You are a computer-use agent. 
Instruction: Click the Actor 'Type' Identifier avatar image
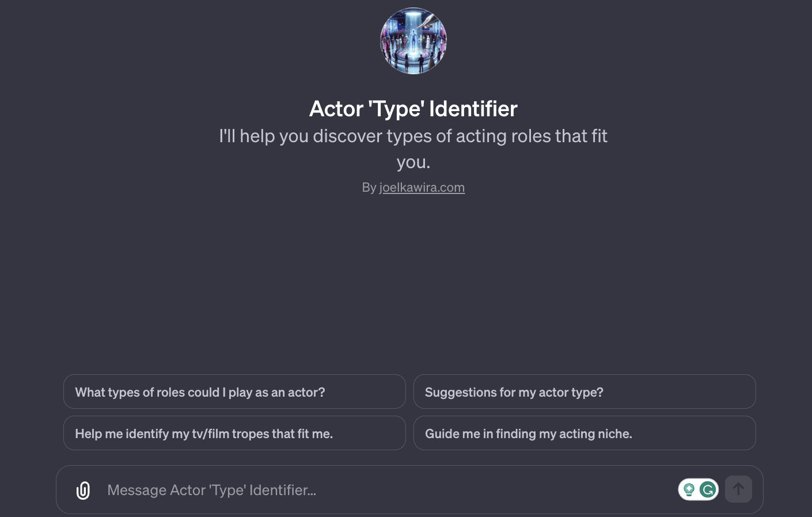pyautogui.click(x=413, y=40)
